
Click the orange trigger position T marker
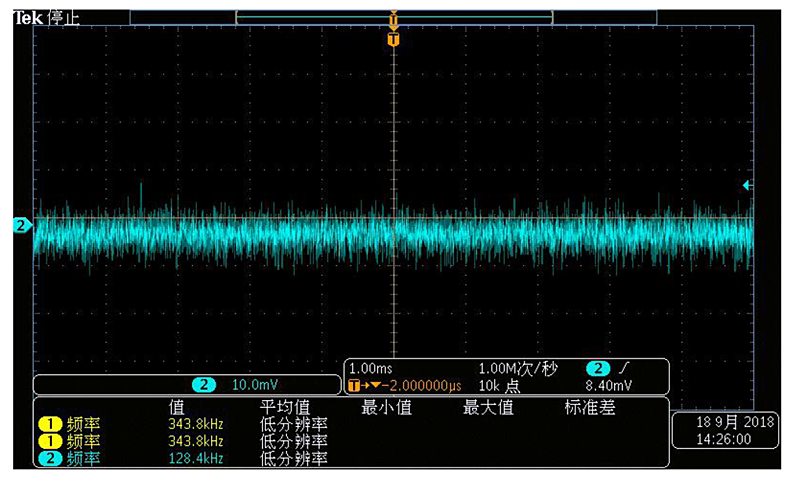coord(393,39)
